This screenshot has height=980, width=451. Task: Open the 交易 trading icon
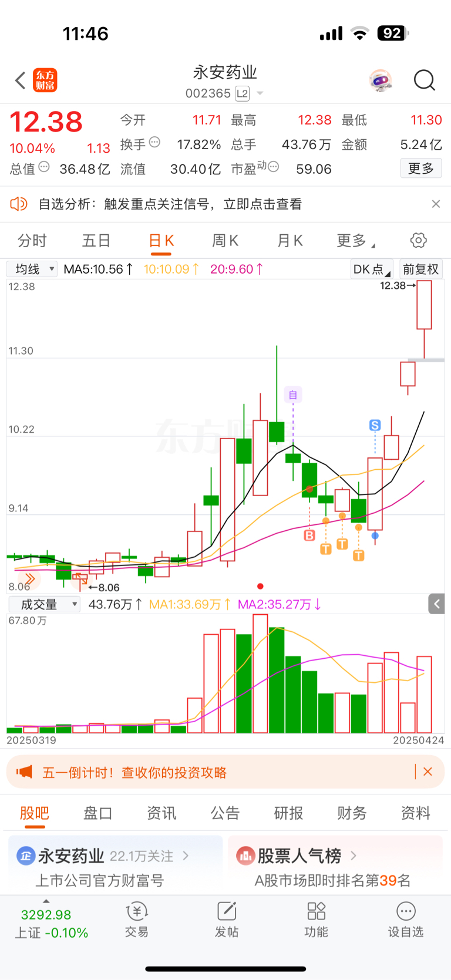pyautogui.click(x=137, y=920)
